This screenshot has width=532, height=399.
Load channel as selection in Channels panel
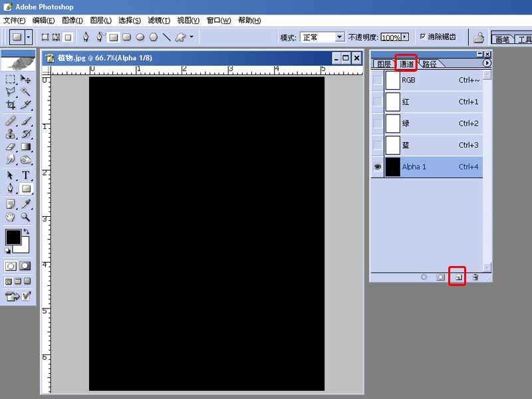424,277
